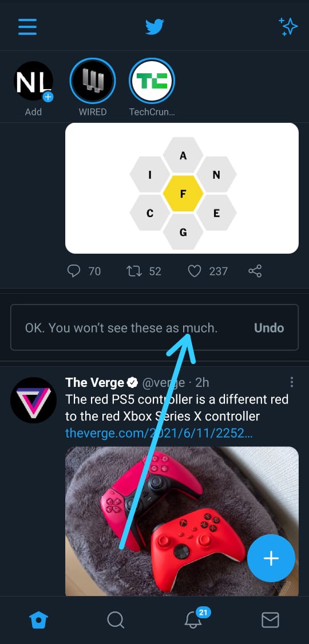This screenshot has height=644, width=309.
Task: Share the puzzle tweet
Action: coord(255,271)
